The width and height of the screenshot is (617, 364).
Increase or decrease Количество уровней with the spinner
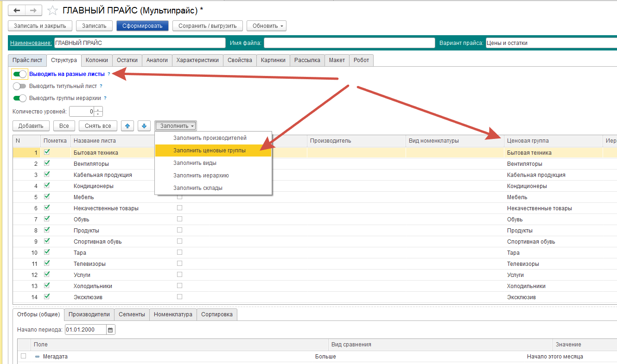(98, 112)
